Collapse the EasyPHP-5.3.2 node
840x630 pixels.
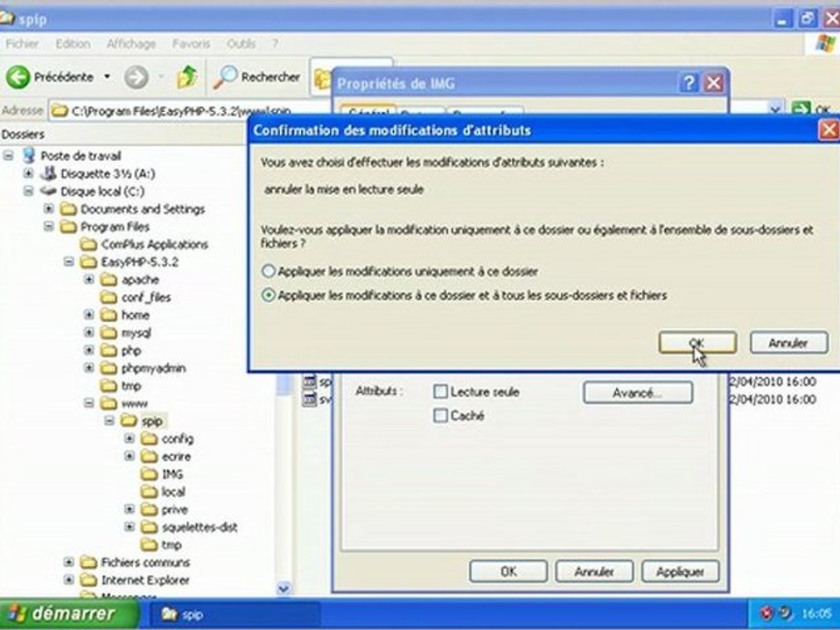[68, 262]
